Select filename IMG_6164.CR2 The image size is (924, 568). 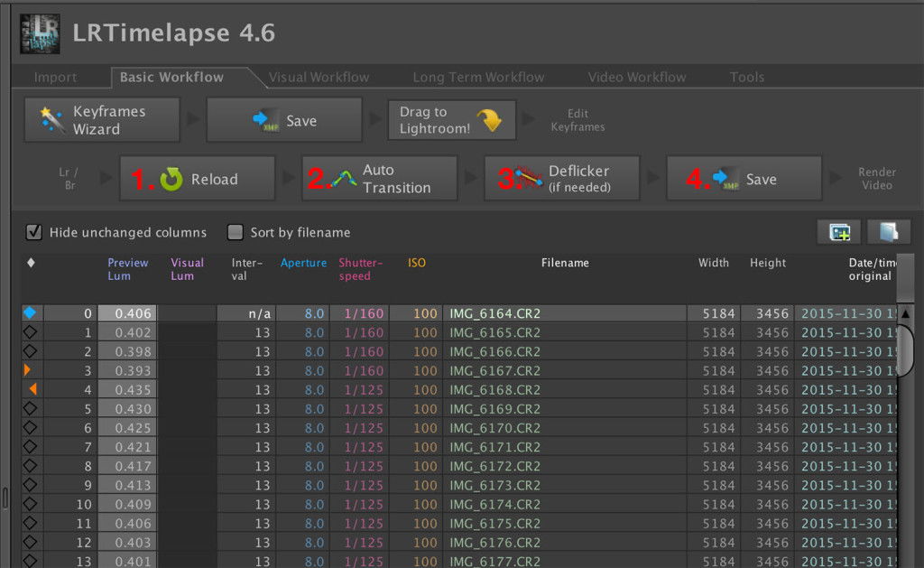495,313
